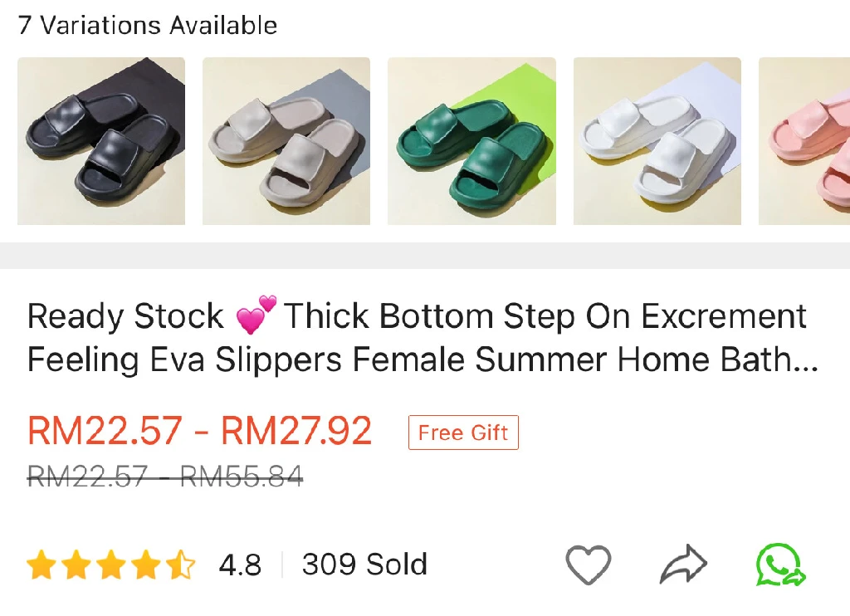
Task: Choose the green slippers variation
Action: click(471, 141)
